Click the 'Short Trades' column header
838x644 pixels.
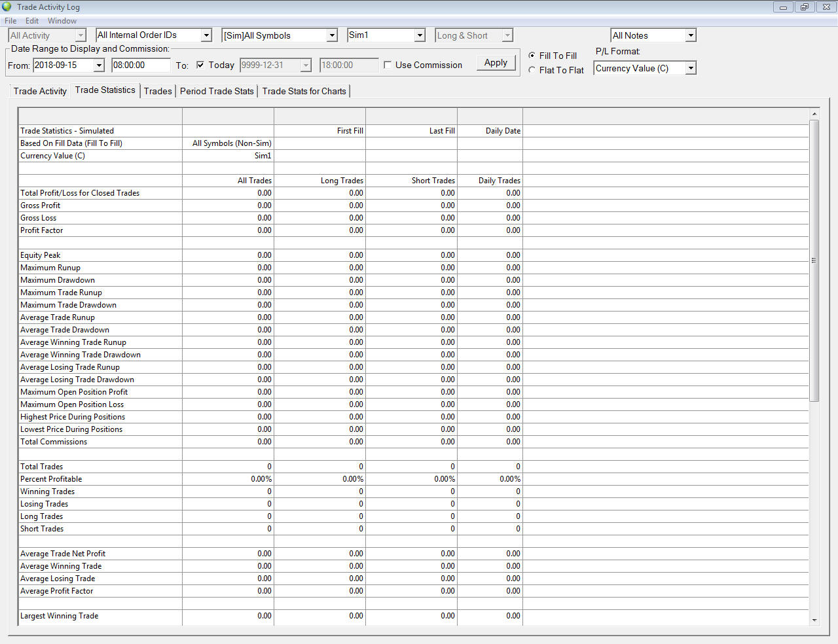(x=433, y=181)
